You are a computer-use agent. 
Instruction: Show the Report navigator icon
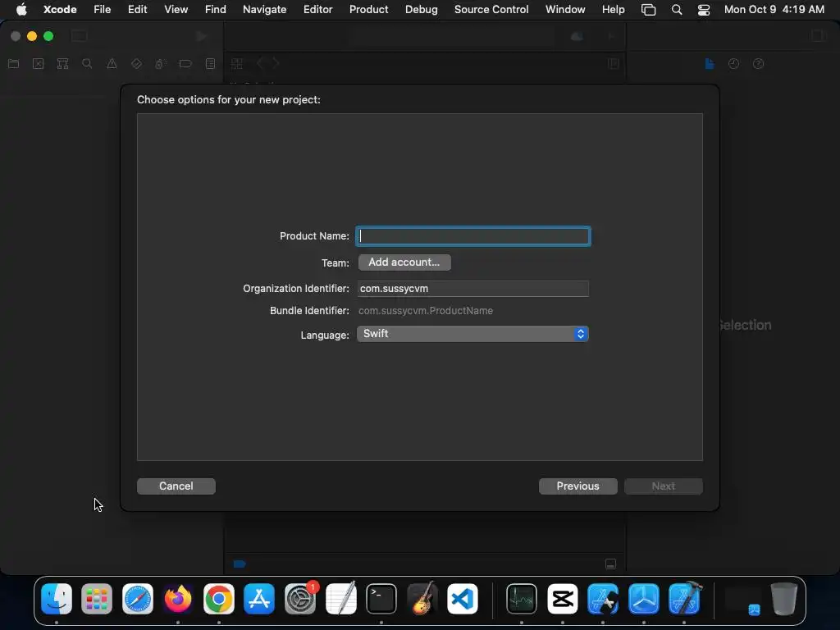(x=211, y=64)
